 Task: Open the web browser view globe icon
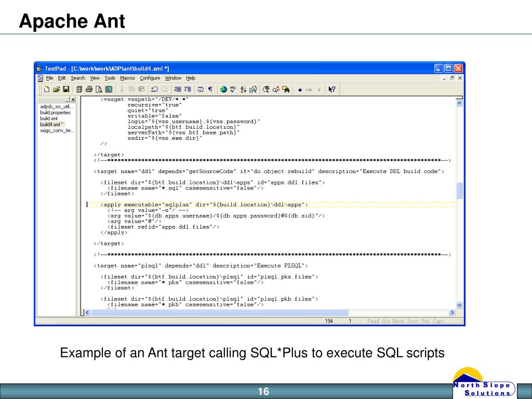(x=223, y=89)
